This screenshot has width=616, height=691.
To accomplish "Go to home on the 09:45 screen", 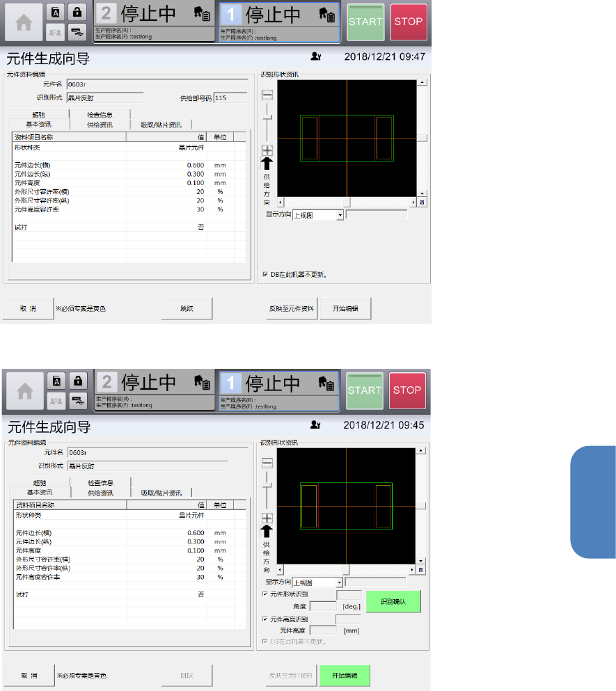I will [x=24, y=391].
